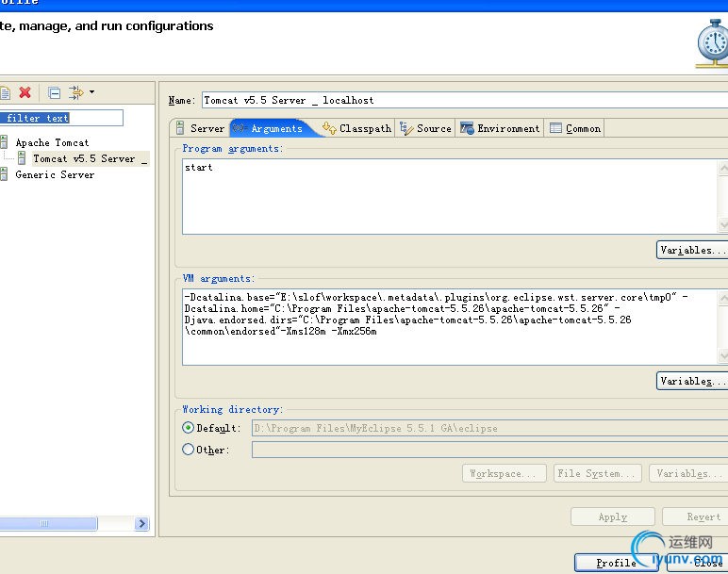Click into the VM arguments text area
The height and width of the screenshot is (574, 728).
pos(450,327)
